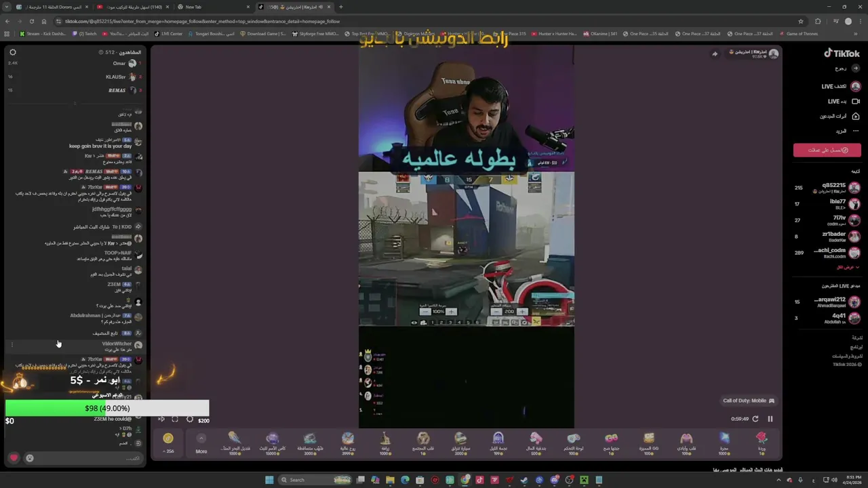Click the Call of Duty: Mobile game tag
868x488 pixels.
[749, 401]
